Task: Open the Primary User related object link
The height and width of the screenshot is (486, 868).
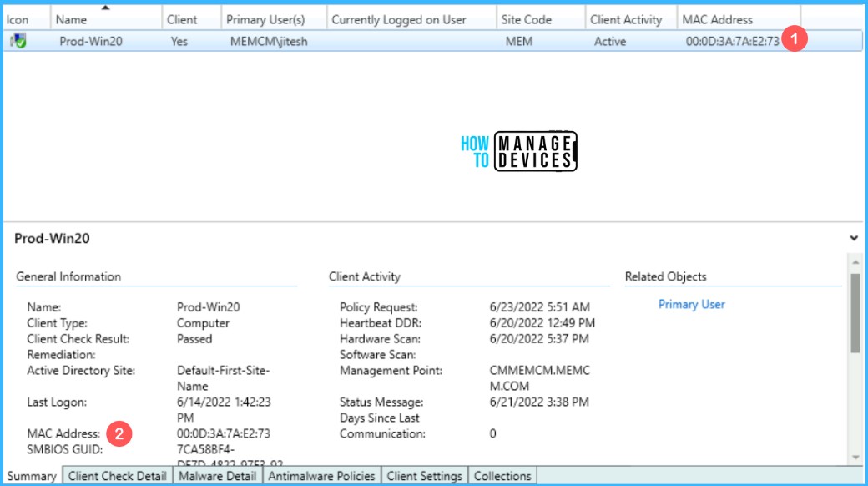Action: pos(691,304)
